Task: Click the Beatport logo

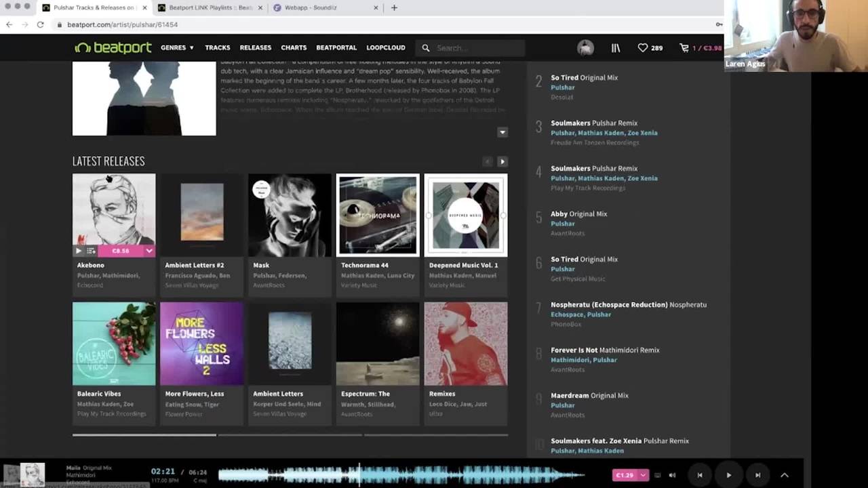Action: (x=113, y=47)
